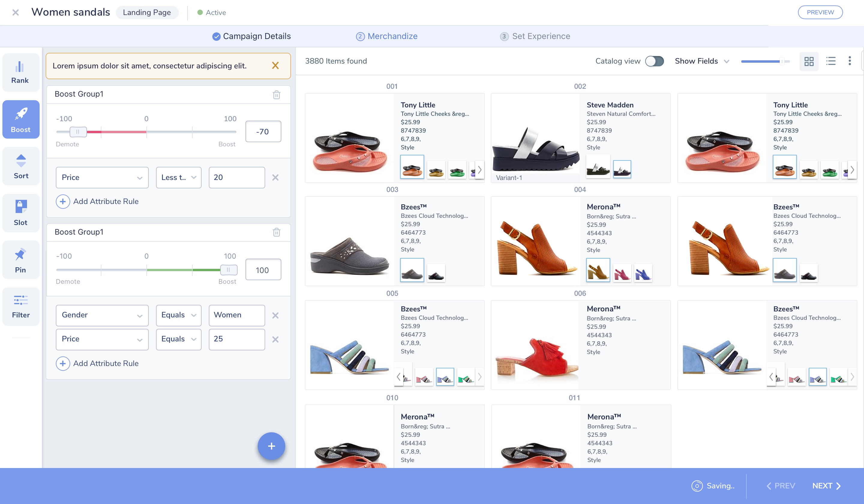Show previous variants for product 005 Bzees
864x504 pixels.
coord(398,377)
